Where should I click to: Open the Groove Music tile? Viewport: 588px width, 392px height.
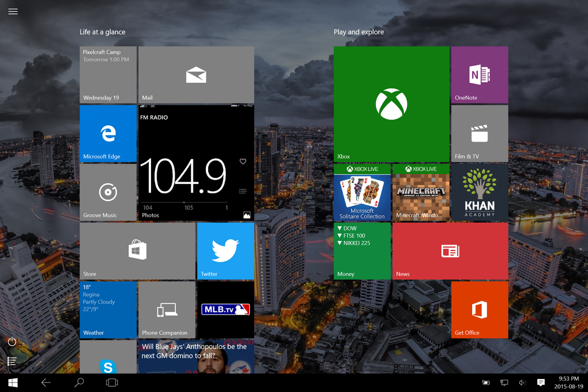(x=108, y=192)
